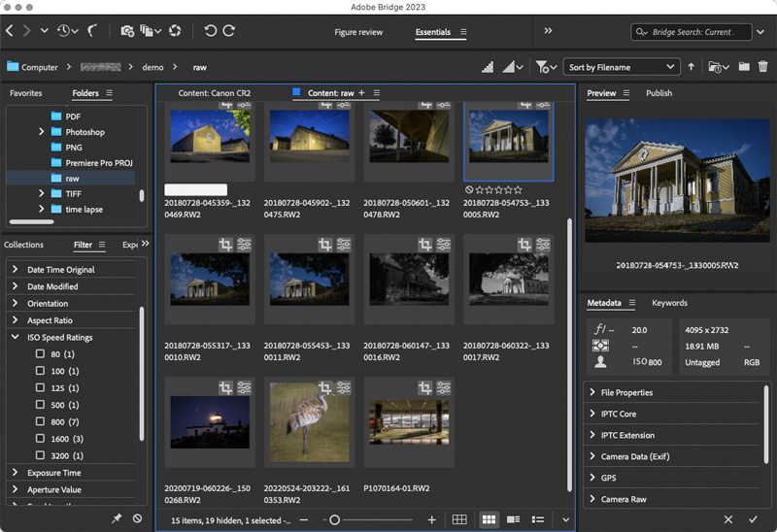This screenshot has height=532, width=777.
Task: Expand File Properties section
Action: (592, 392)
